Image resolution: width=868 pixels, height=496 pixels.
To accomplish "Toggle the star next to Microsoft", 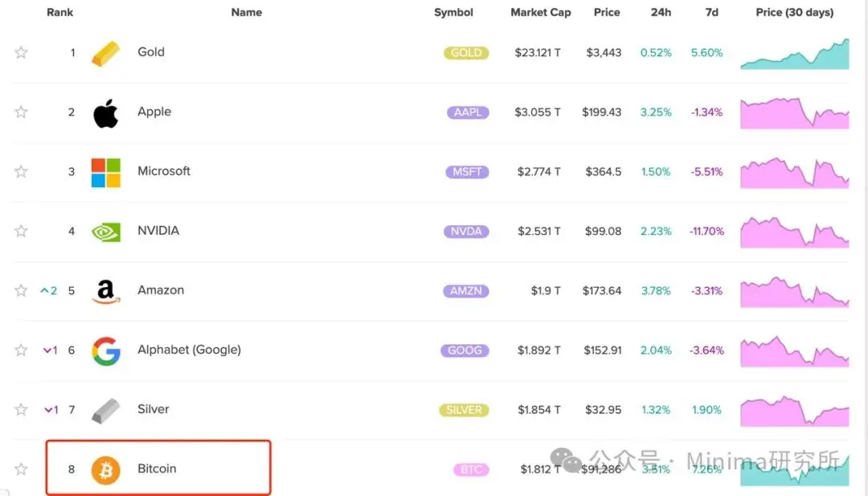I will (21, 171).
